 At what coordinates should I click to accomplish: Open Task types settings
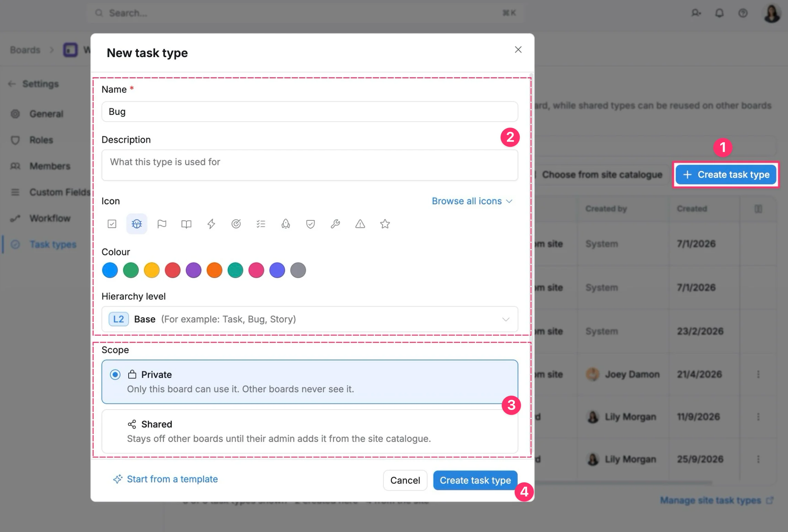tap(53, 244)
